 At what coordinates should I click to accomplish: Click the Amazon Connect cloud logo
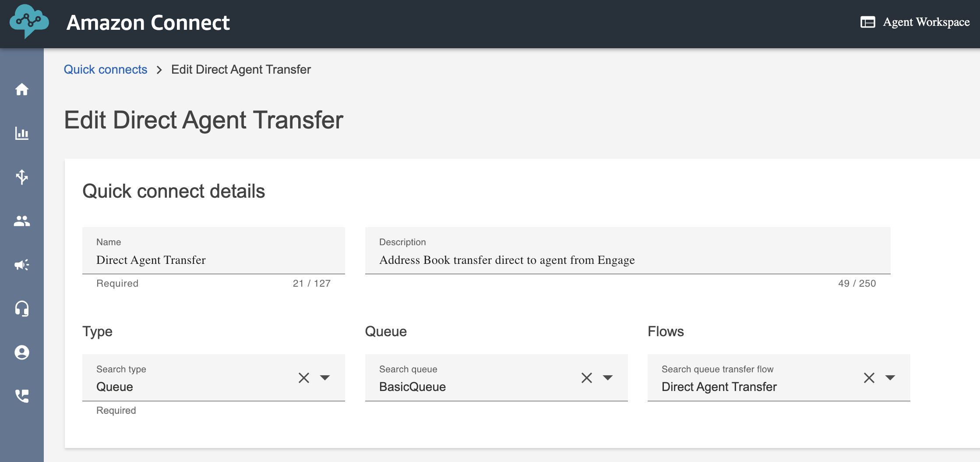[29, 21]
